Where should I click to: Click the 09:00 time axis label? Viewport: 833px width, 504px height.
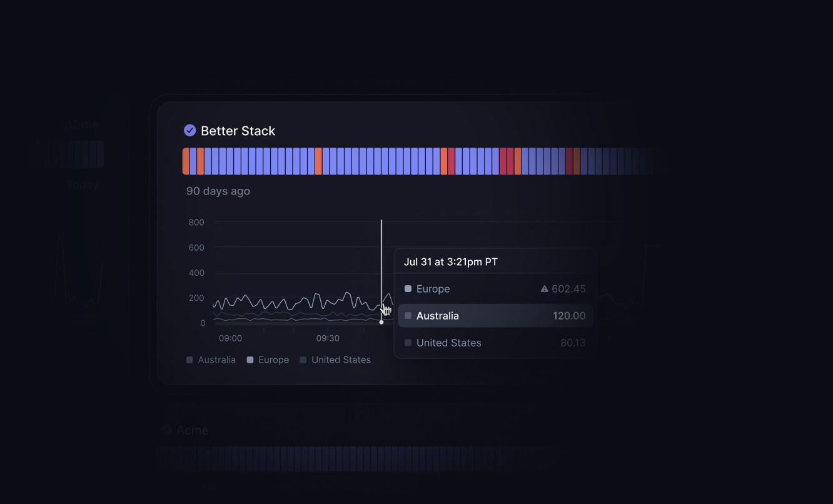click(x=230, y=338)
